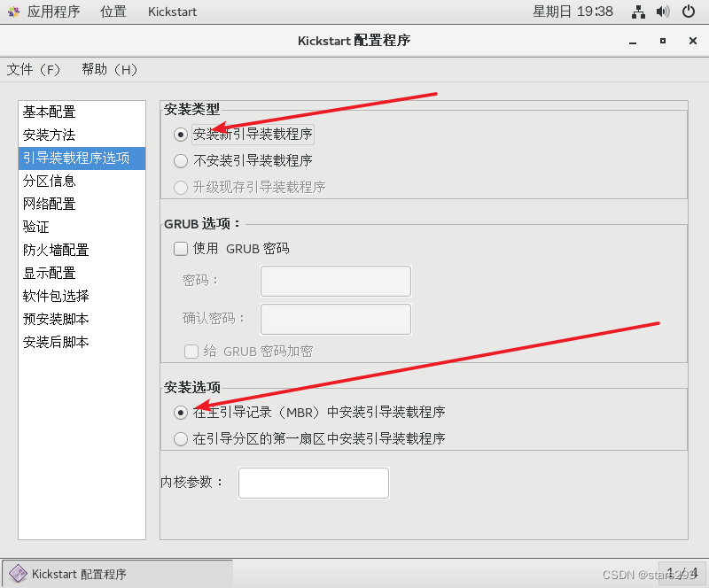Enable the 使用 GRUB 密码 checkbox
Screen dimensions: 709x588
point(181,249)
